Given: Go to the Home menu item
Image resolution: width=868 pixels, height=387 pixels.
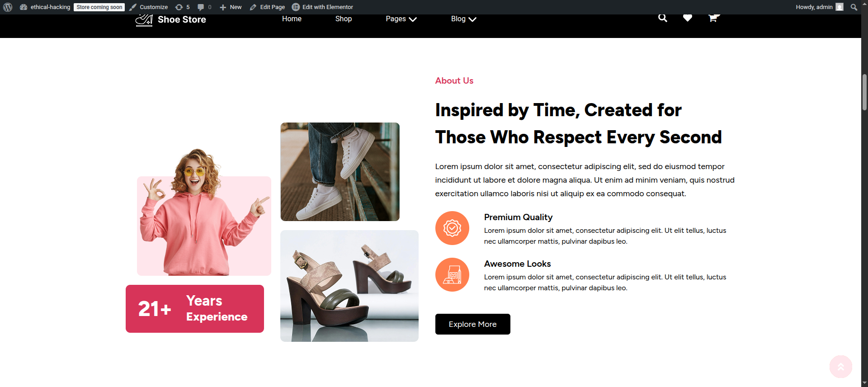Looking at the screenshot, I should click(x=292, y=19).
